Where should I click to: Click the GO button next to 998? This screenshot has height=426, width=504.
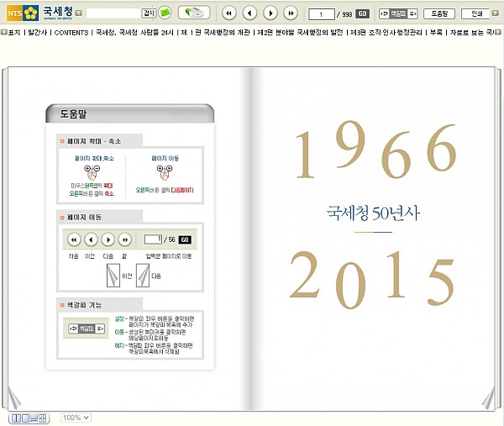tap(362, 13)
